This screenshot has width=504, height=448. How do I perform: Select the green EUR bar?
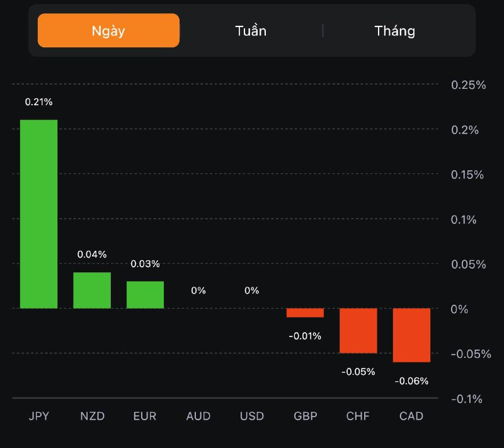145,295
